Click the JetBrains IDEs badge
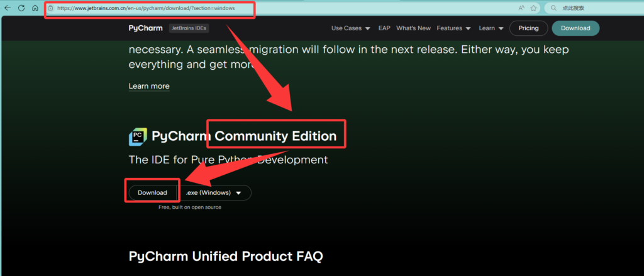Screen dimensions: 644x276 click(189, 28)
